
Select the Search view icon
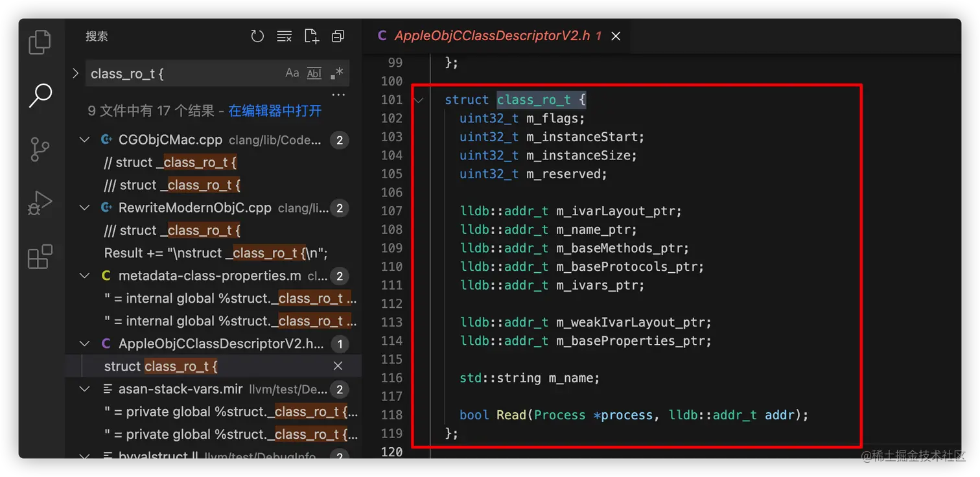pyautogui.click(x=40, y=95)
